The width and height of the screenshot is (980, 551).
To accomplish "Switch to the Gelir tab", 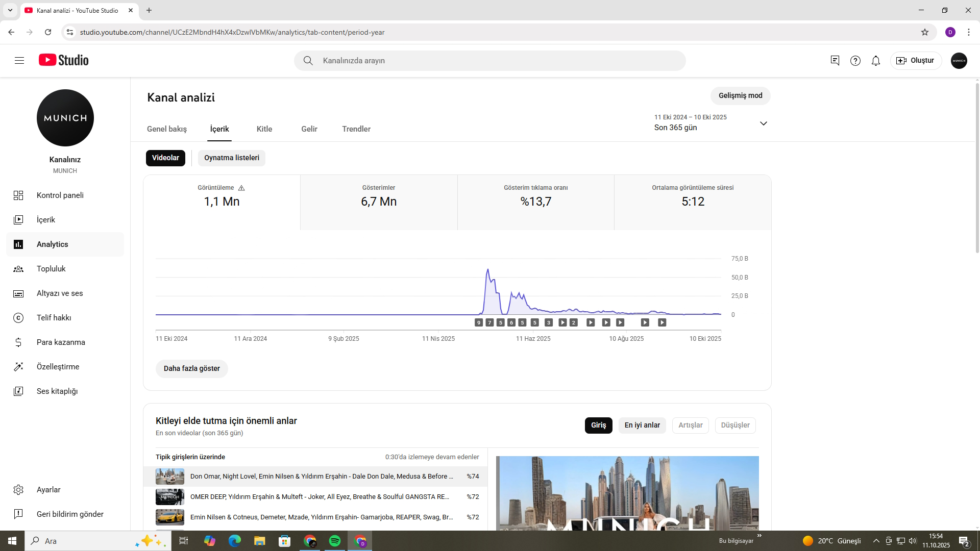I will (309, 129).
